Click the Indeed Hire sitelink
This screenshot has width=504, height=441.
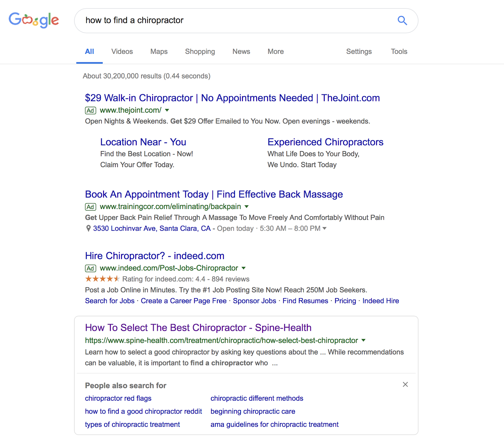(381, 301)
